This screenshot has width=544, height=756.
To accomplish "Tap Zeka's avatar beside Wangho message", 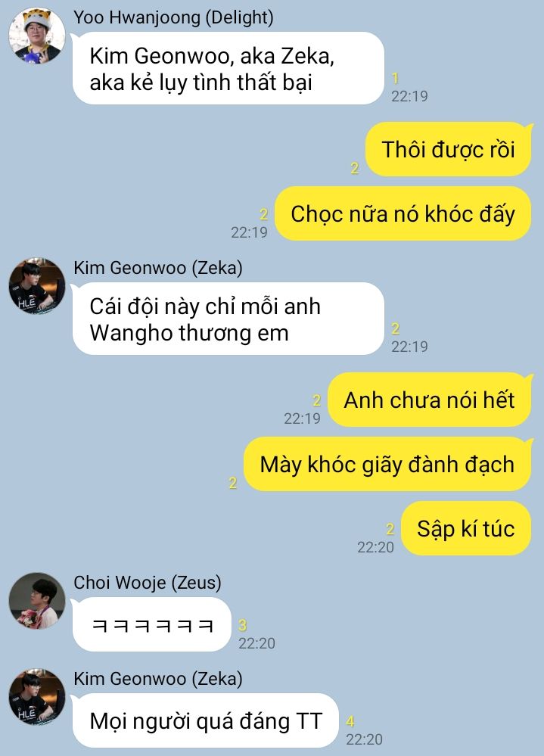I will [x=37, y=286].
